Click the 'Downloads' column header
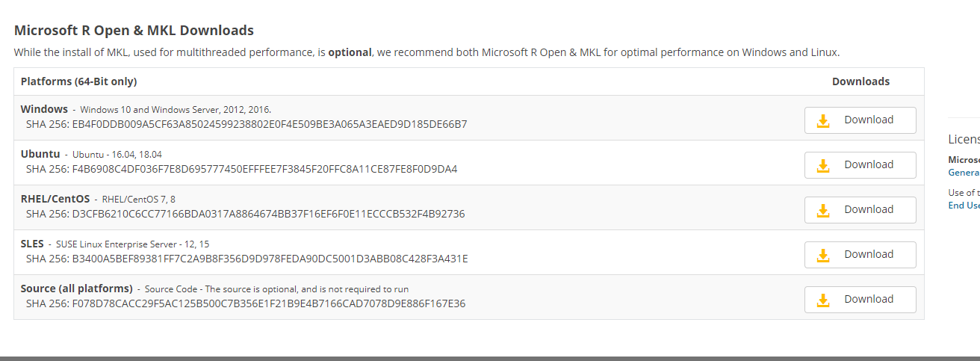 point(860,81)
